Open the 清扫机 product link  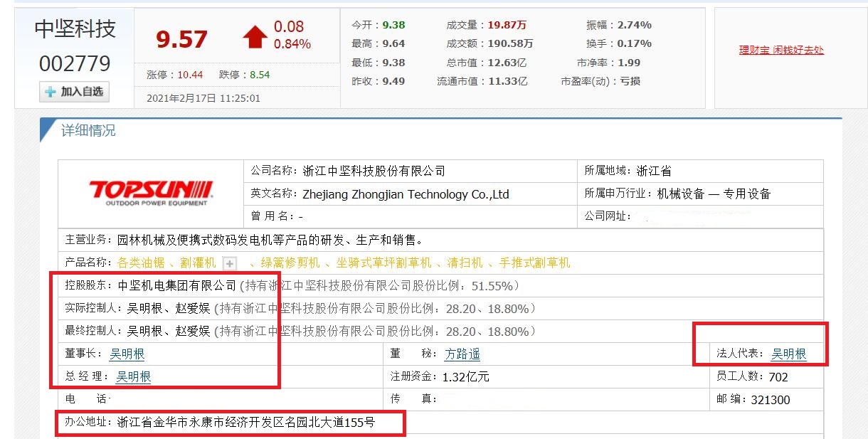coord(465,263)
